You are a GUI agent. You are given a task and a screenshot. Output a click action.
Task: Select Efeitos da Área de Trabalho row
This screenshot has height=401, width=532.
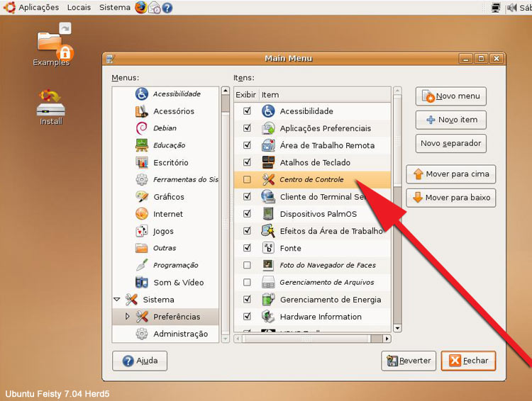click(312, 231)
